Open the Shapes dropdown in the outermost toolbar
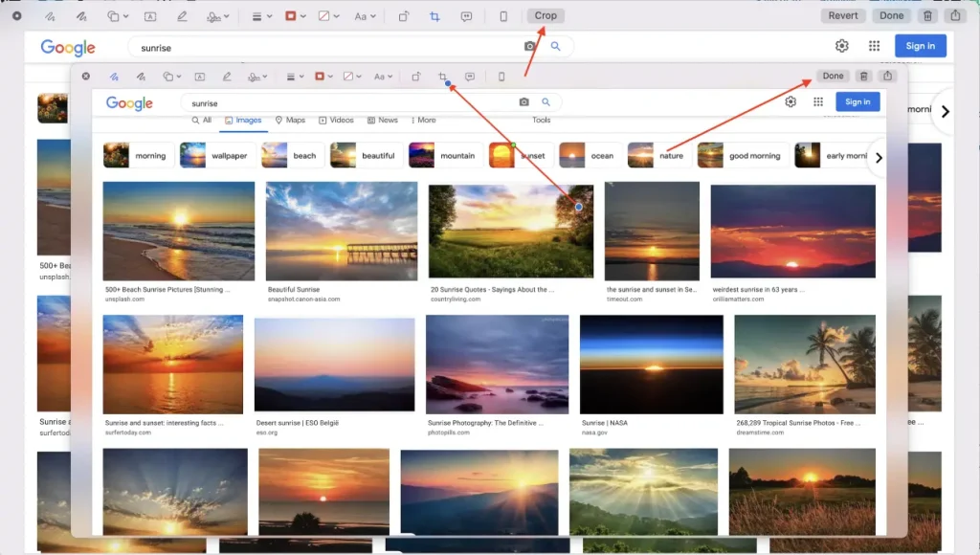This screenshot has height=555, width=980. 118,16
